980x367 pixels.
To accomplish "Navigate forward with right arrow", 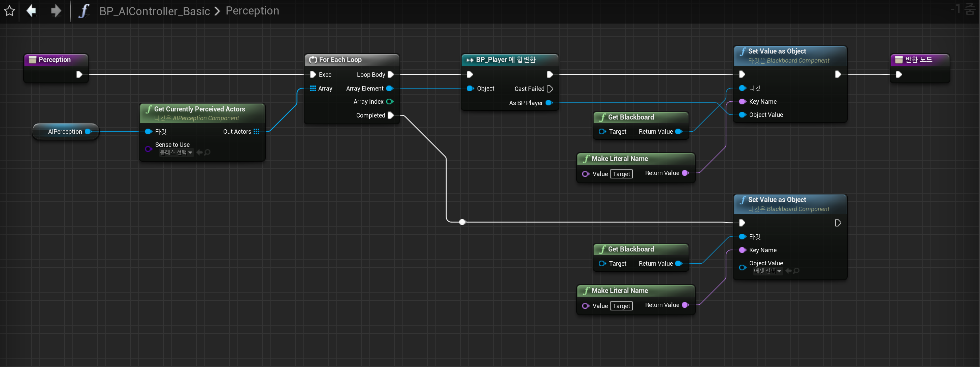I will [56, 11].
